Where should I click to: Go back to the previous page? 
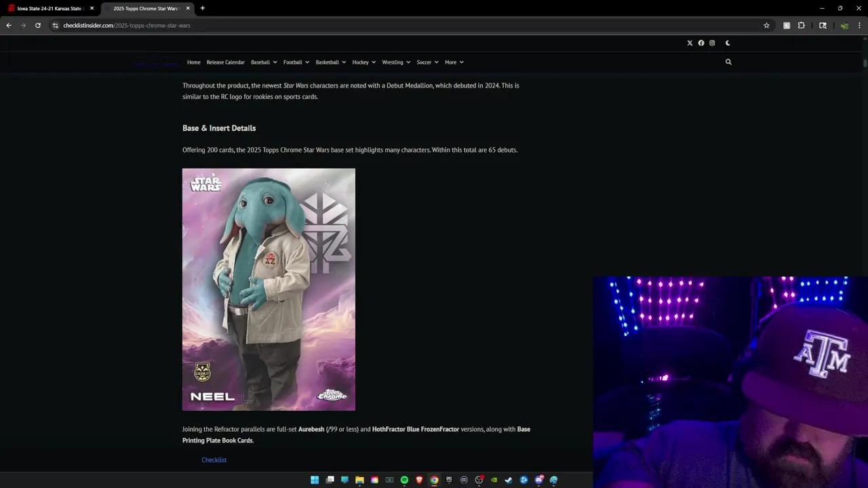(9, 25)
